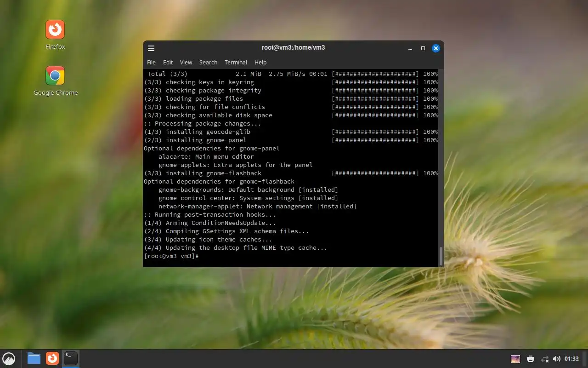Open the Terminal menu
This screenshot has height=368, width=588.
[x=236, y=62]
